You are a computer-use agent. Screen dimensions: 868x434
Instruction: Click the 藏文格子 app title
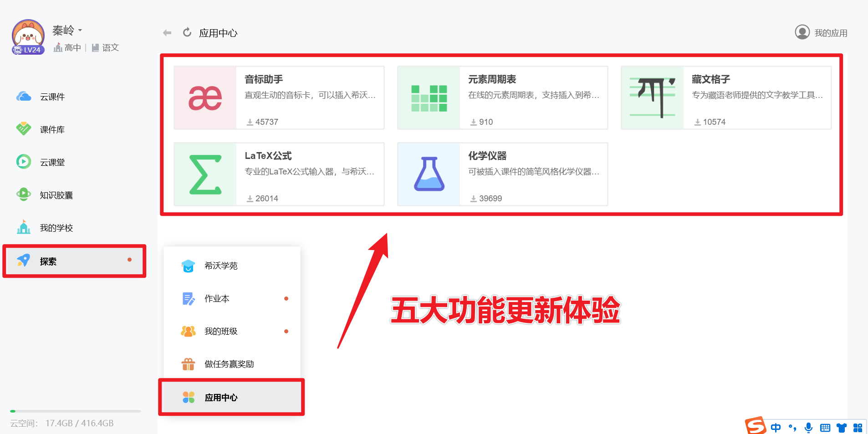coord(711,79)
